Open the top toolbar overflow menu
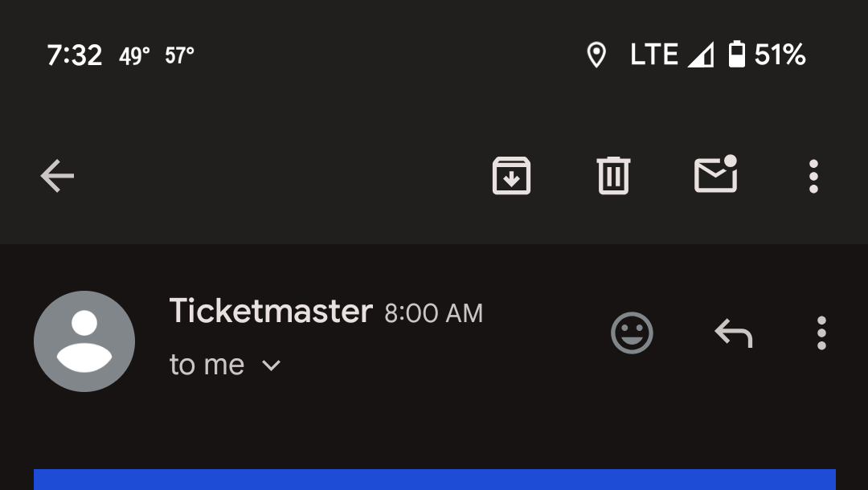868x490 pixels. click(x=813, y=177)
